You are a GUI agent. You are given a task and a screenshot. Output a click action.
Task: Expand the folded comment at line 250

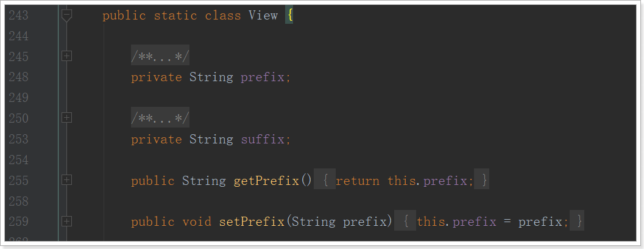pos(66,118)
